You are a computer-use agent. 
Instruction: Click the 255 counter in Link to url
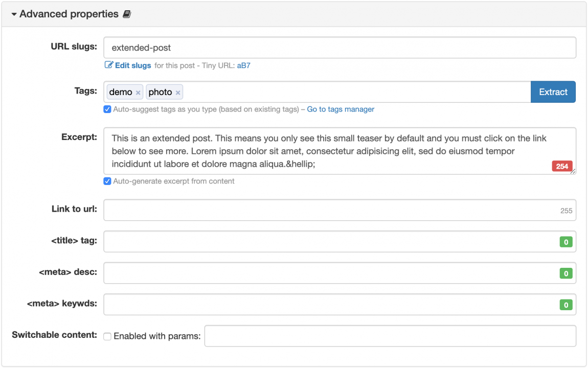coord(566,211)
